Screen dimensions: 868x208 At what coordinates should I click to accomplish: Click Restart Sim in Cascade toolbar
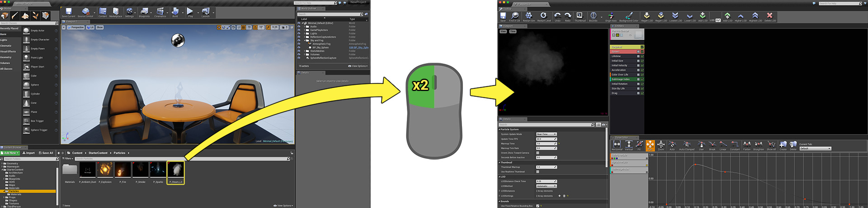click(529, 17)
